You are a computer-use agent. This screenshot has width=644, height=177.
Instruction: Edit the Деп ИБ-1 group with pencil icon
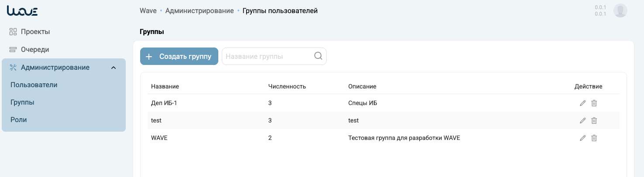click(x=582, y=103)
